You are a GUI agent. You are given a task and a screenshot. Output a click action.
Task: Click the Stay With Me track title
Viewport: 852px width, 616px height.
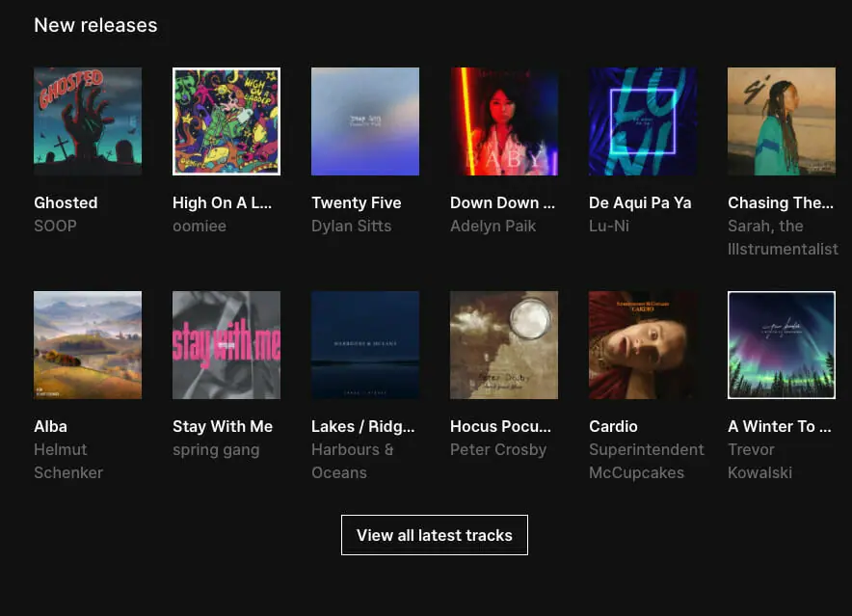click(x=223, y=426)
